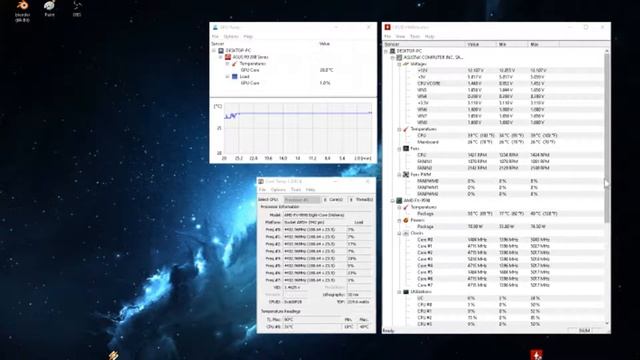Open the Options menu in Core Temp
The height and width of the screenshot is (360, 640).
pyautogui.click(x=278, y=190)
